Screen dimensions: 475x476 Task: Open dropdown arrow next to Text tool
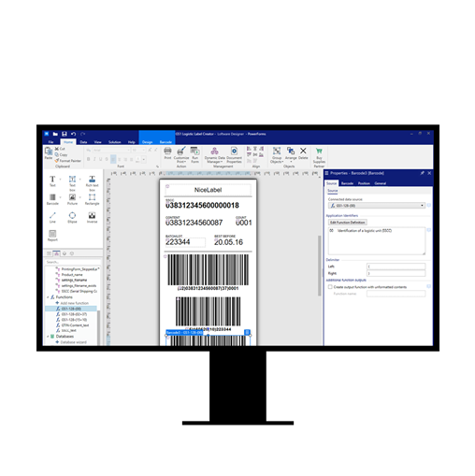click(60, 180)
